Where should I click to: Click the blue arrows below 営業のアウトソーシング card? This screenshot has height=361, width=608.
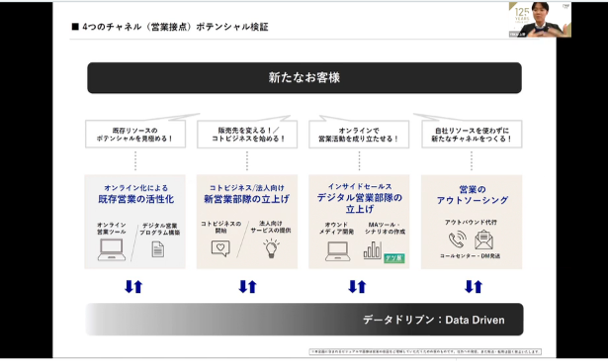click(x=473, y=287)
